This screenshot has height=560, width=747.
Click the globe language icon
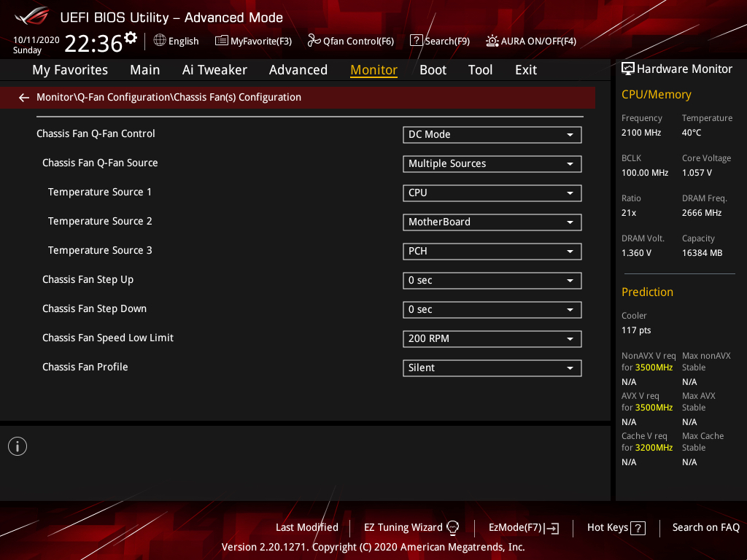tap(160, 41)
